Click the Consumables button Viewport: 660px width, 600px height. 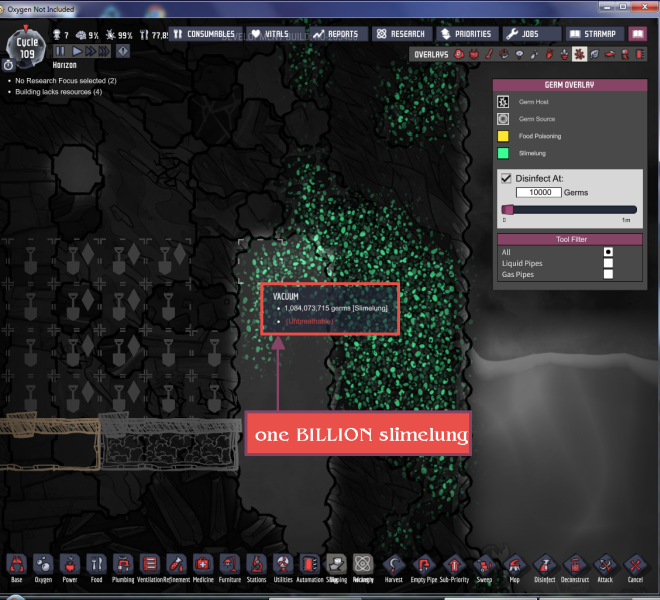[203, 33]
